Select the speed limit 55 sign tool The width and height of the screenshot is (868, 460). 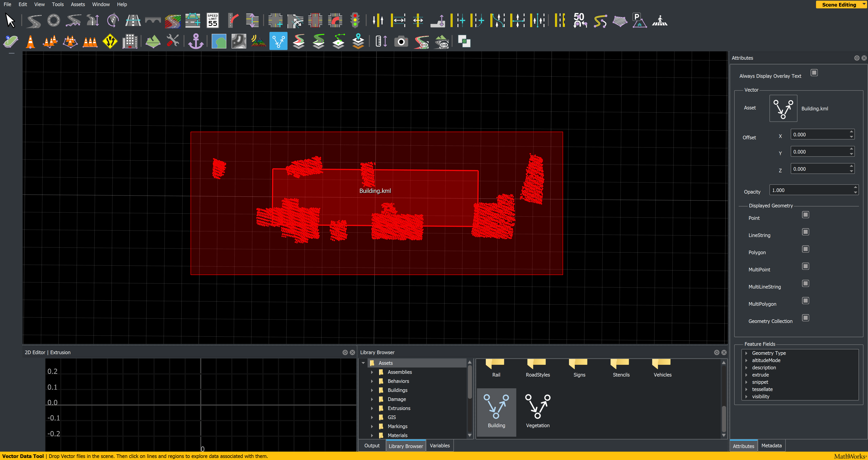(x=213, y=21)
